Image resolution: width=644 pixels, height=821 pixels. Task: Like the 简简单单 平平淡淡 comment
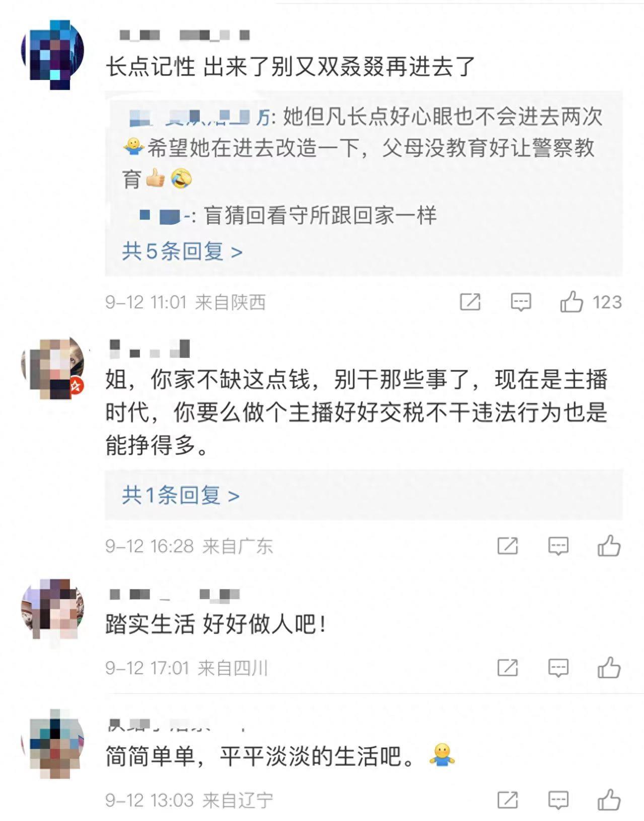(609, 799)
